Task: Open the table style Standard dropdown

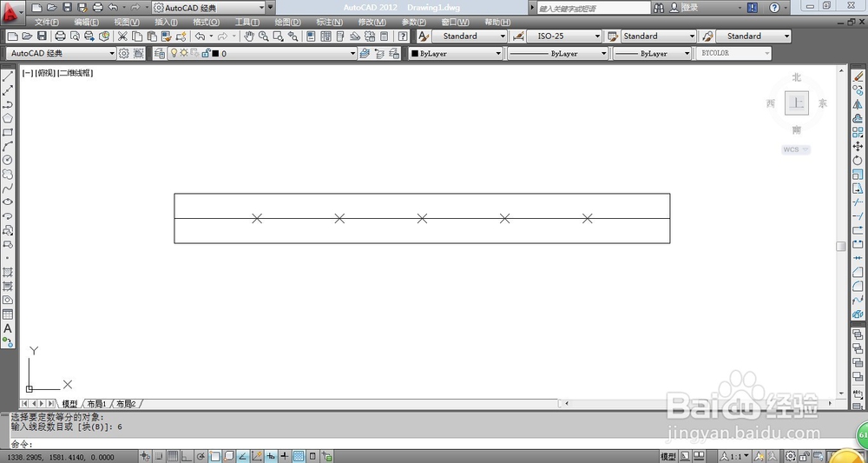Action: (x=659, y=36)
